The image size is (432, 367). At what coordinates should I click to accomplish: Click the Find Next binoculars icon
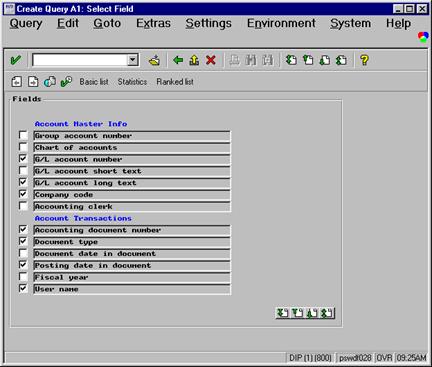coord(267,60)
